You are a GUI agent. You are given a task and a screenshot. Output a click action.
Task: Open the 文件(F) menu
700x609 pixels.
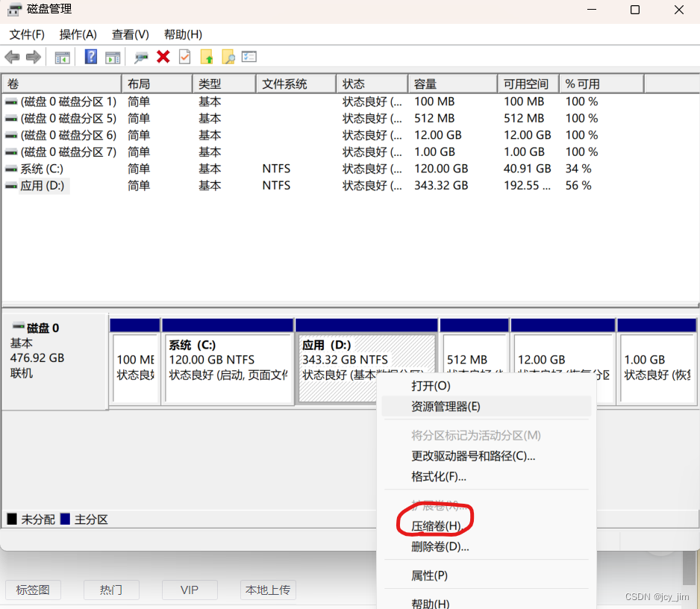(x=27, y=34)
